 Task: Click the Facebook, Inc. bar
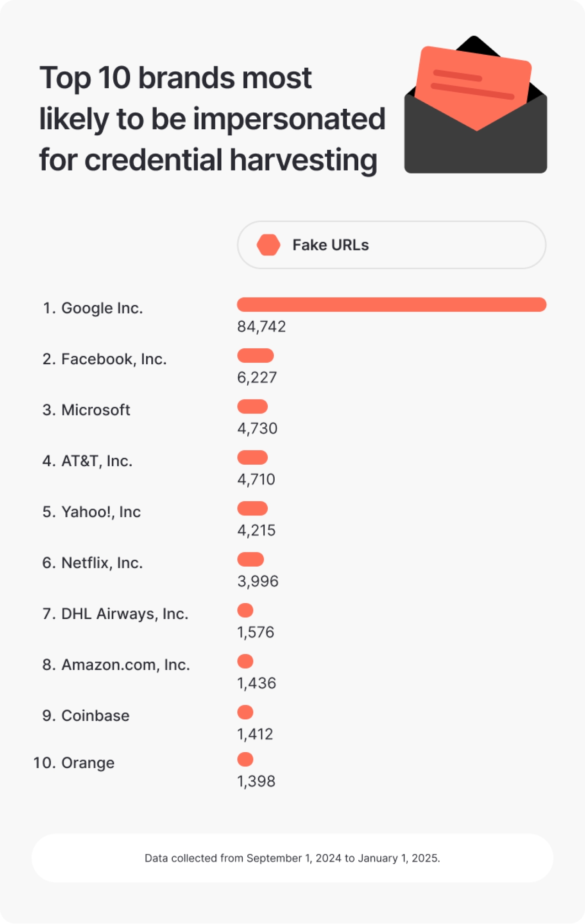coord(255,356)
